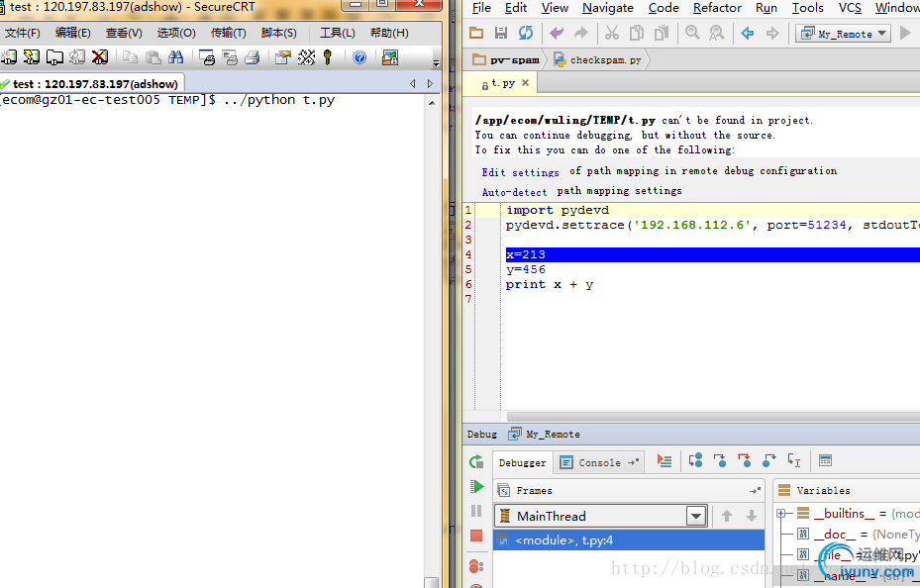Click SecureCRT public key (key) icon
This screenshot has width=920, height=588.
tap(328, 56)
